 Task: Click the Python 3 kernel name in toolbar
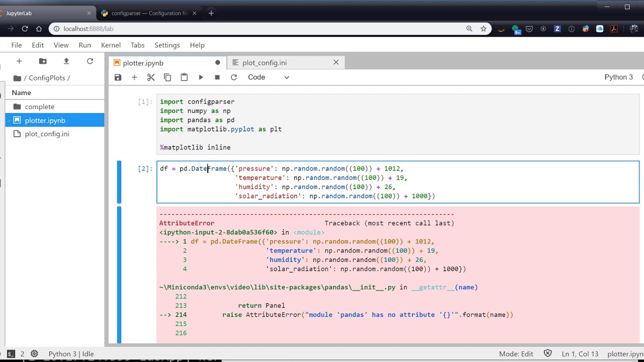(618, 77)
